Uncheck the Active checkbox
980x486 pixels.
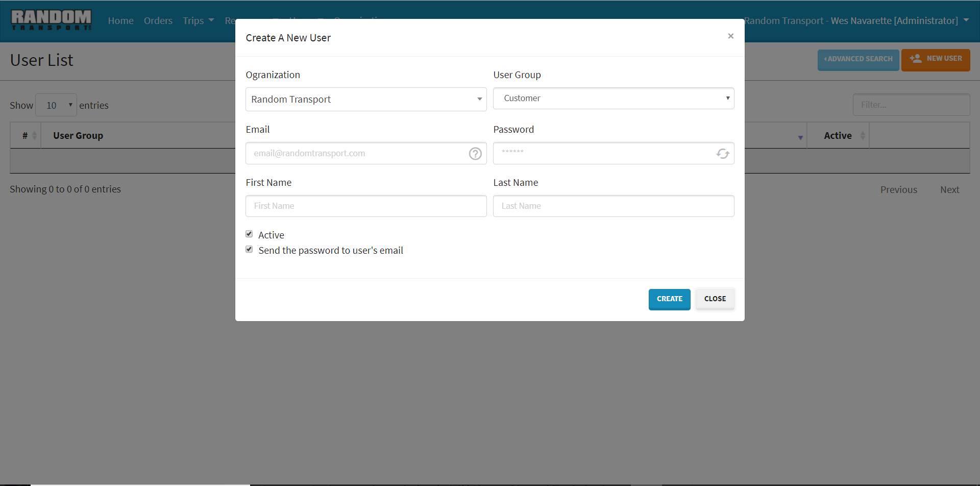coord(249,234)
